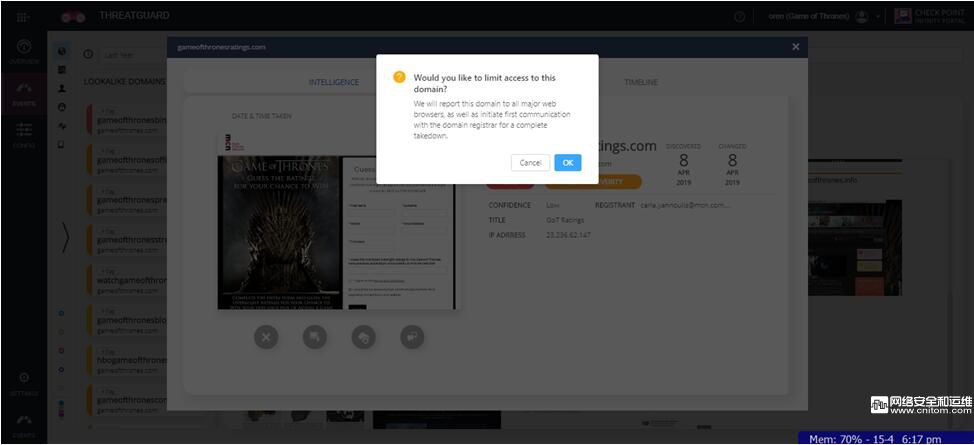Screen dimensions: 974x445
Task: Open the Config sidebar section
Action: [x=24, y=135]
